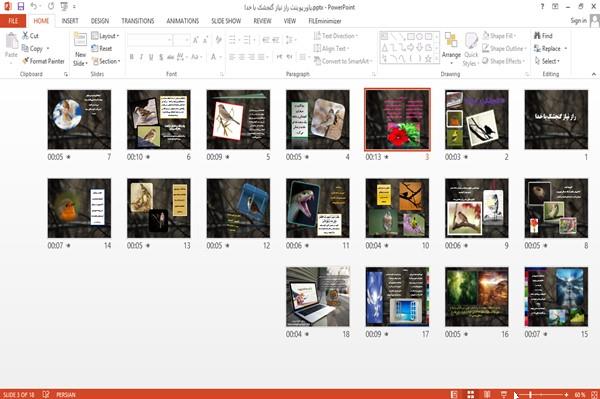Open Quick Styles gallery
The width and height of the screenshot is (600, 399).
click(471, 49)
